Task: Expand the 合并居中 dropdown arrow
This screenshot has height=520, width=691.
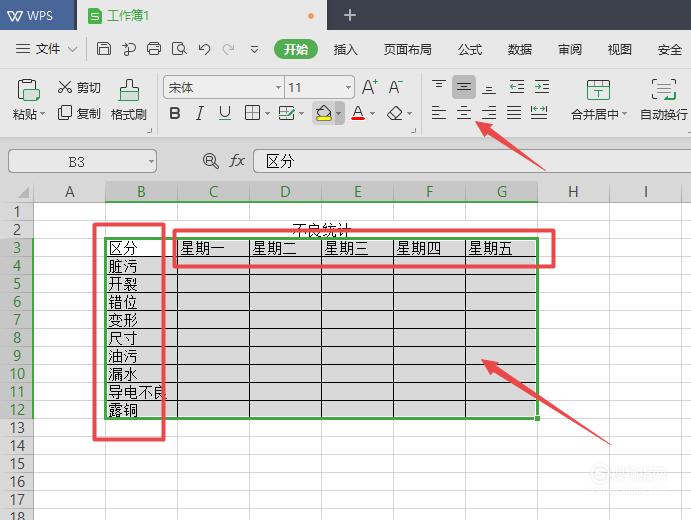Action: point(624,114)
